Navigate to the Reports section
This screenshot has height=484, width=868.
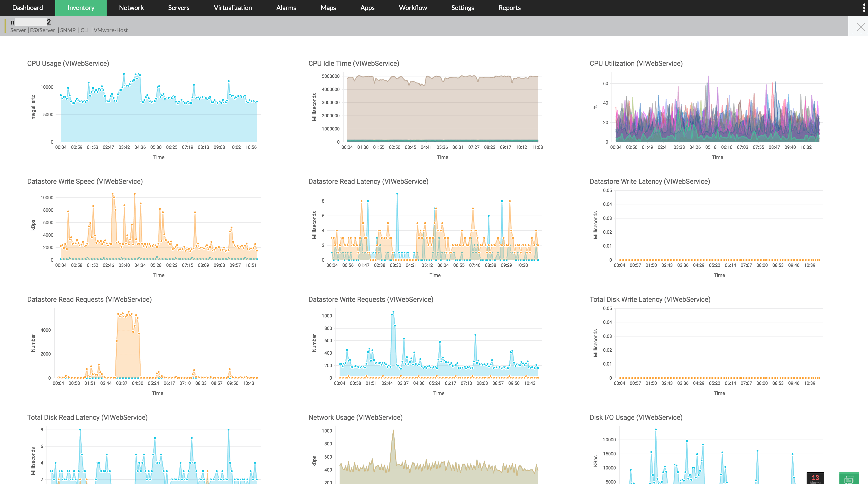pos(509,7)
